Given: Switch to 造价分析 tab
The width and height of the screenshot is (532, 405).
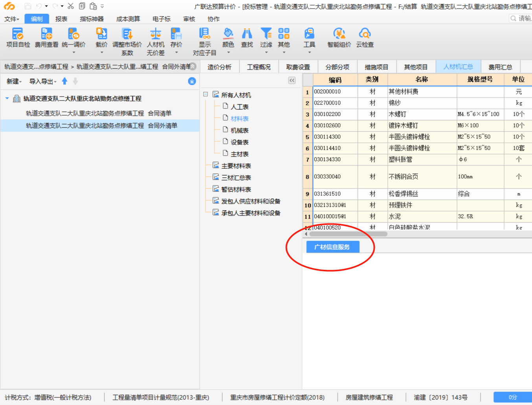Looking at the screenshot, I should pos(219,67).
